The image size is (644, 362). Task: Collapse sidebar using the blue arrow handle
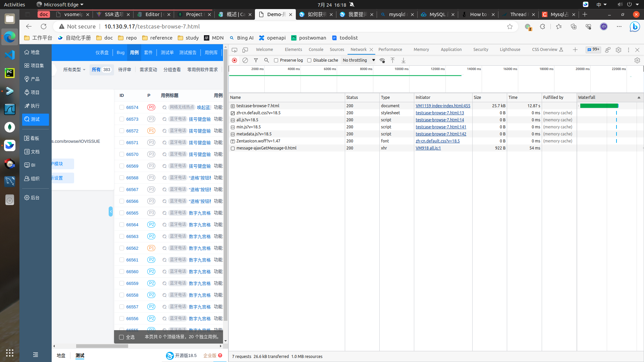tap(111, 211)
